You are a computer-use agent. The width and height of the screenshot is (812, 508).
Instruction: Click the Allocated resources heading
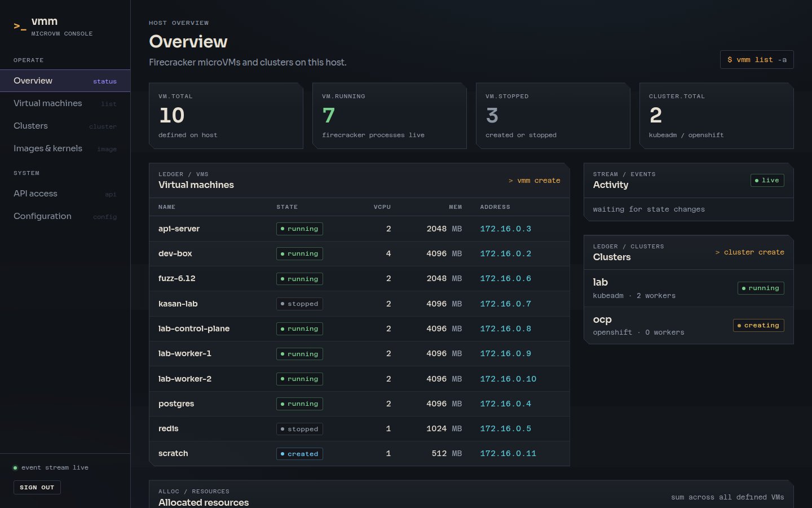pyautogui.click(x=204, y=502)
